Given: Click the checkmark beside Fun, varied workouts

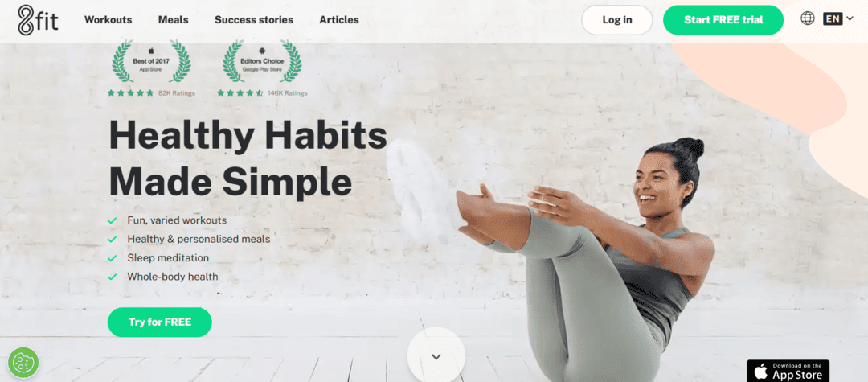Looking at the screenshot, I should [113, 220].
